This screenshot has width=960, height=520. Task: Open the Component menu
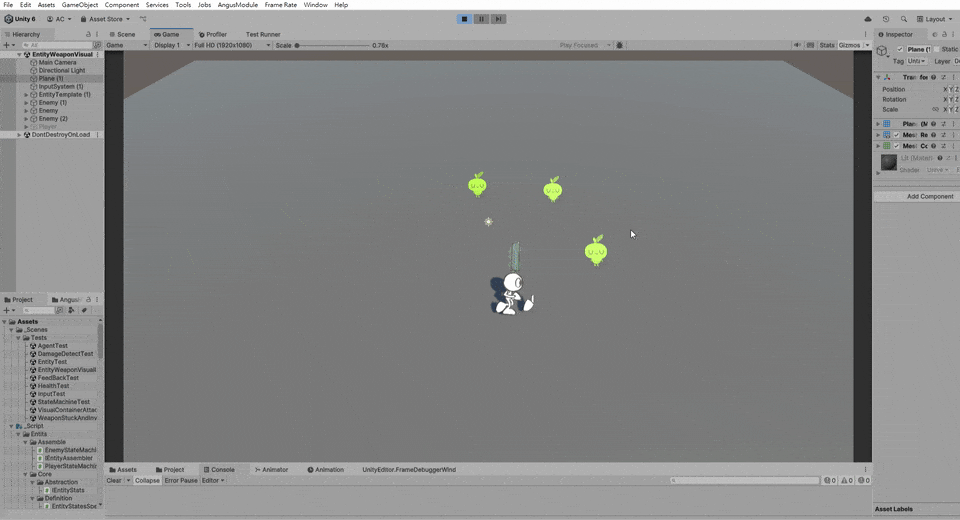(122, 5)
